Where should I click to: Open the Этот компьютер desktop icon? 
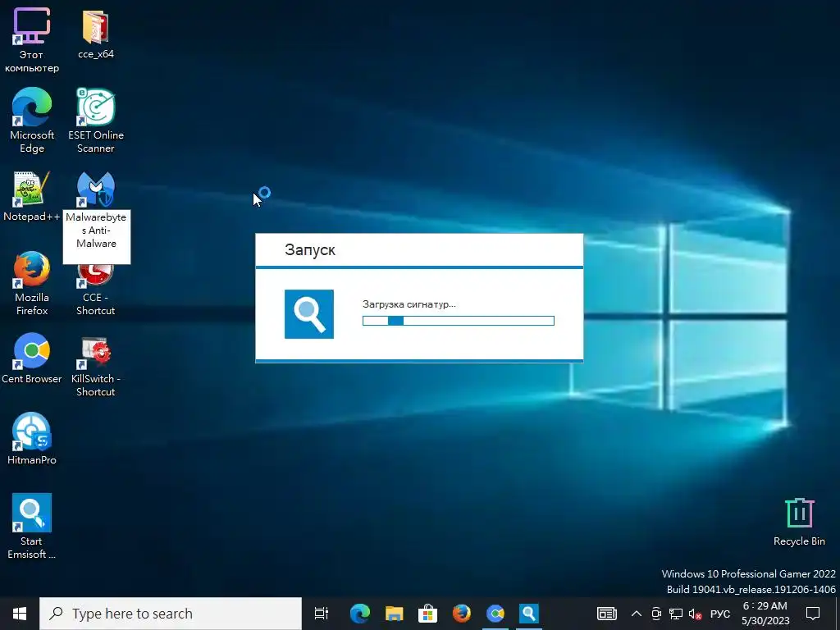click(32, 39)
